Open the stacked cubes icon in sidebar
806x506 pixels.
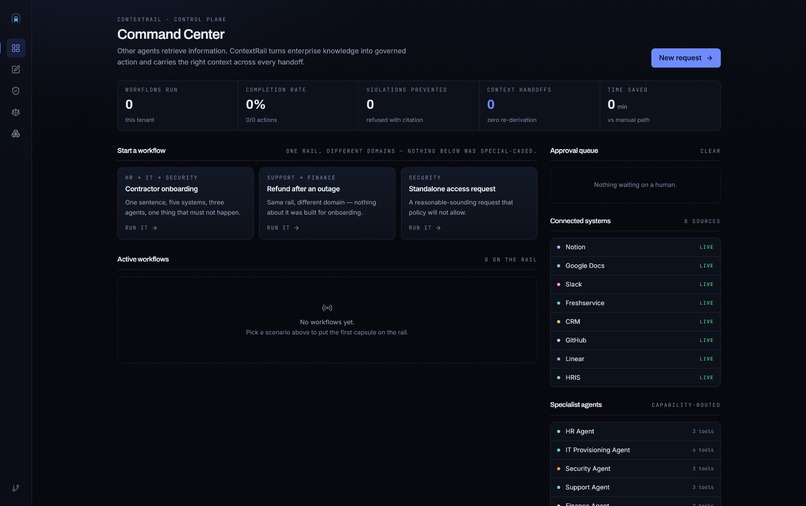16,134
